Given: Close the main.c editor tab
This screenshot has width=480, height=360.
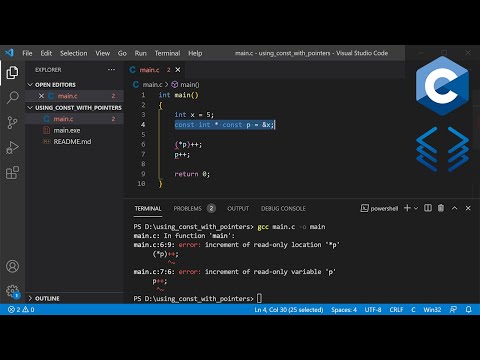Looking at the screenshot, I should pos(178,70).
